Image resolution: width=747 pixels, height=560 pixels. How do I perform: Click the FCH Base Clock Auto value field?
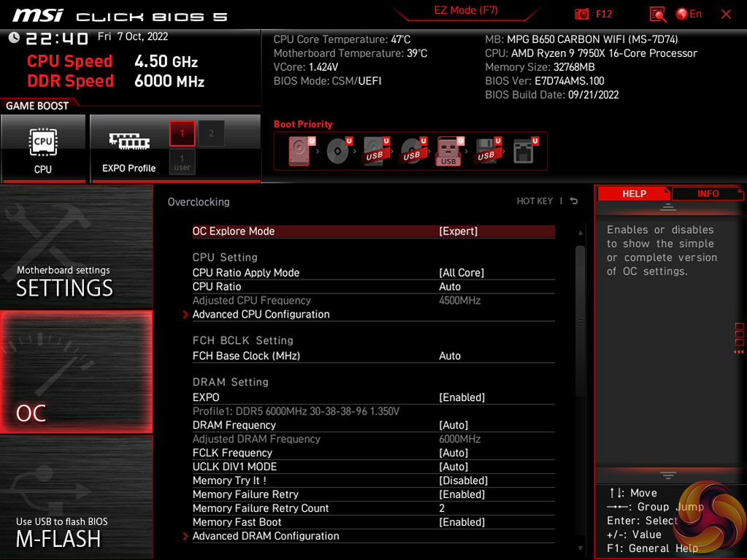click(450, 356)
